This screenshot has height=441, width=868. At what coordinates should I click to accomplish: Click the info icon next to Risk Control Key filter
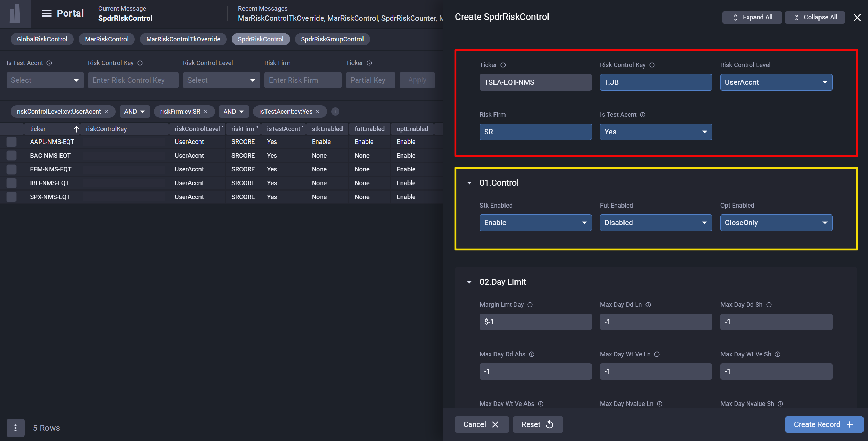pyautogui.click(x=140, y=63)
